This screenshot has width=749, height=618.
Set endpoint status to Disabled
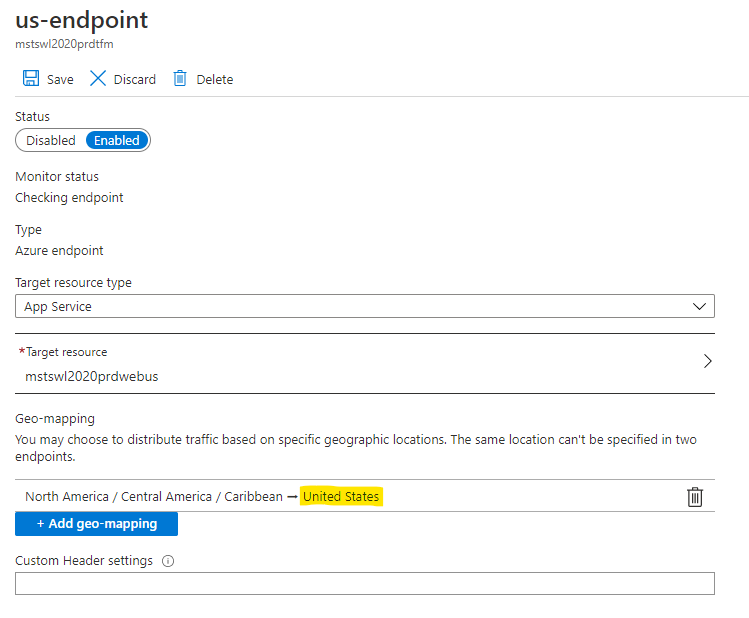(51, 140)
